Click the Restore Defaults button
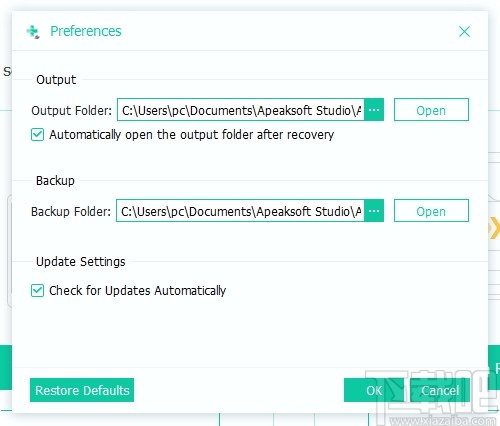Image resolution: width=500 pixels, height=426 pixels. click(82, 390)
